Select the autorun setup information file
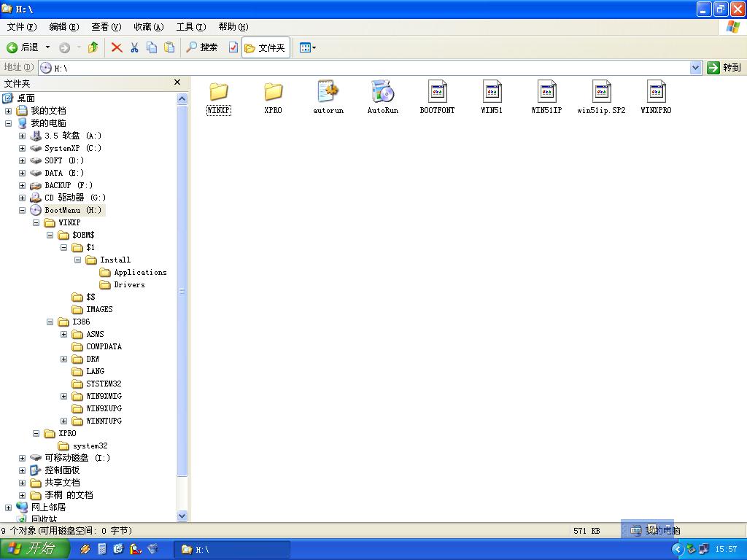The height and width of the screenshot is (560, 747). (x=328, y=98)
